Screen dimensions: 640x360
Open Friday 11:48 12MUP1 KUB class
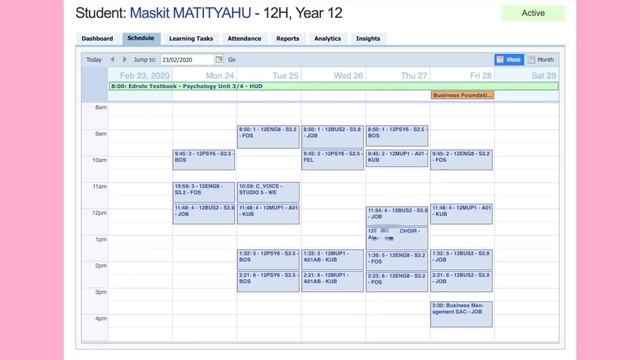pos(461,214)
